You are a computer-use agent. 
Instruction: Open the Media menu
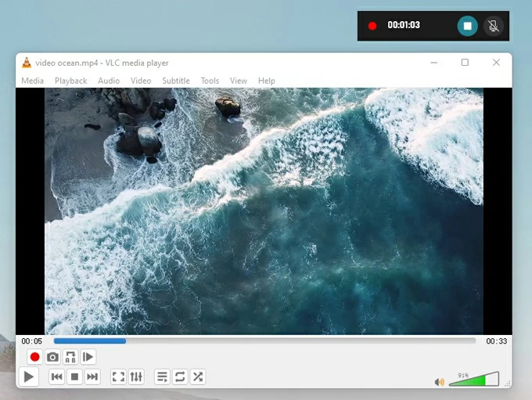[x=32, y=81]
